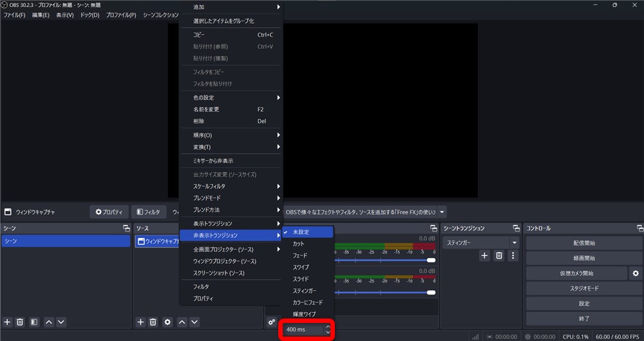
Task: Start virtual camera with 仮想カメラ開始
Action: 576,273
